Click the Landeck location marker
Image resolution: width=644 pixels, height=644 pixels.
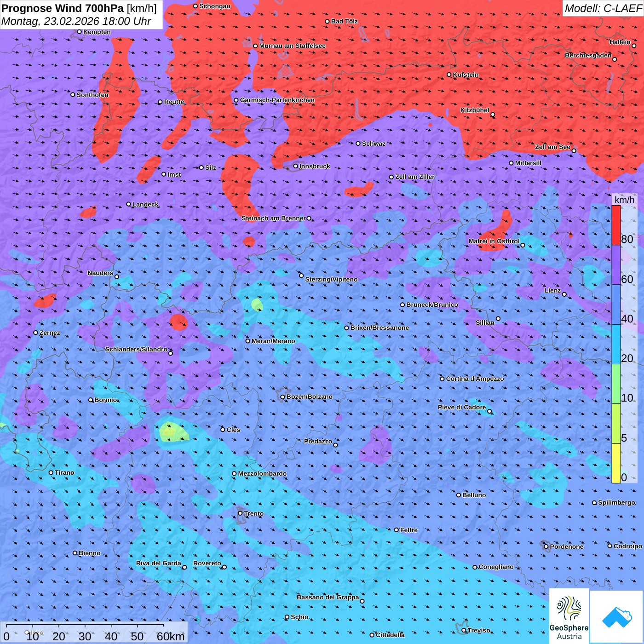coord(128,204)
